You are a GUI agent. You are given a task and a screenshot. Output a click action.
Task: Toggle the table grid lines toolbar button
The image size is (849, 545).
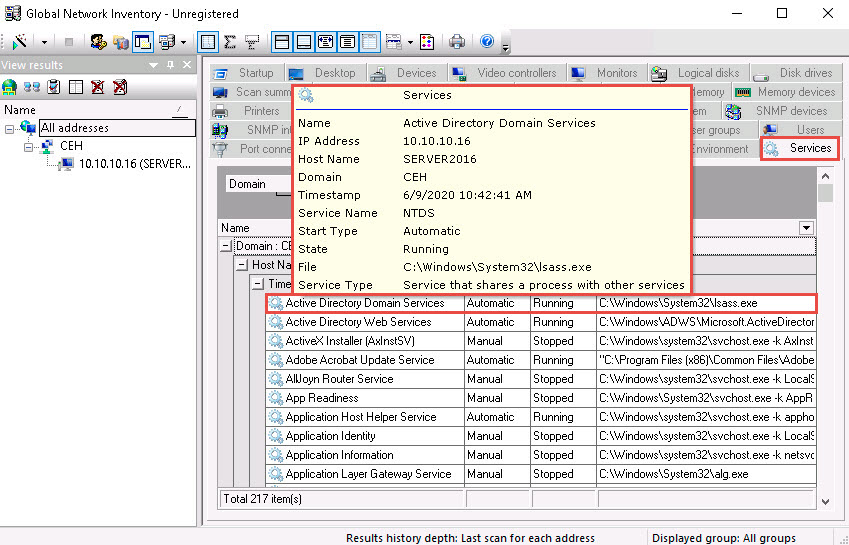[x=370, y=42]
